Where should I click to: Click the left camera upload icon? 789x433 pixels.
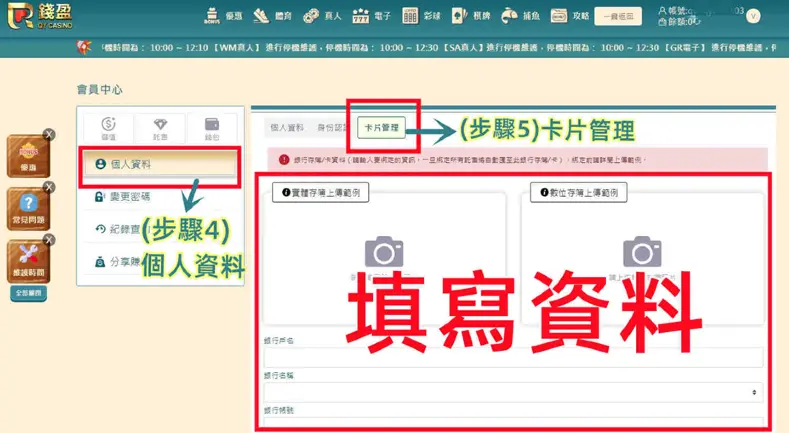tap(383, 252)
